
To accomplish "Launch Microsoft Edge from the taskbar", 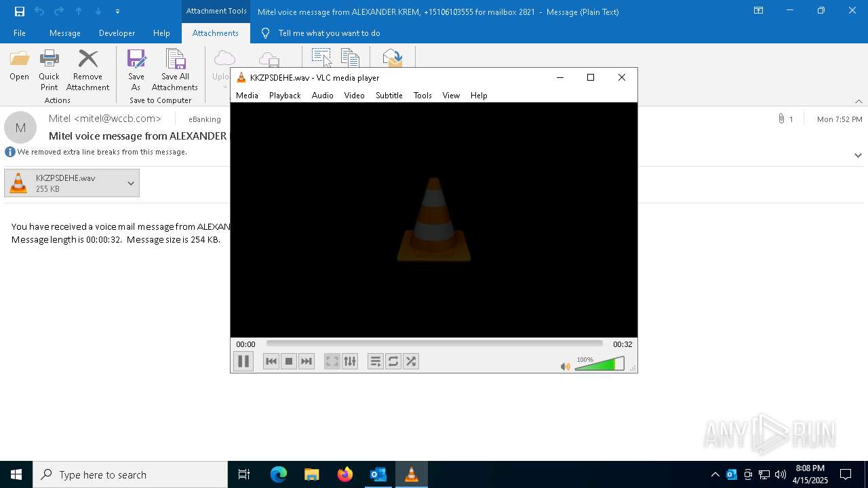I will click(x=279, y=474).
